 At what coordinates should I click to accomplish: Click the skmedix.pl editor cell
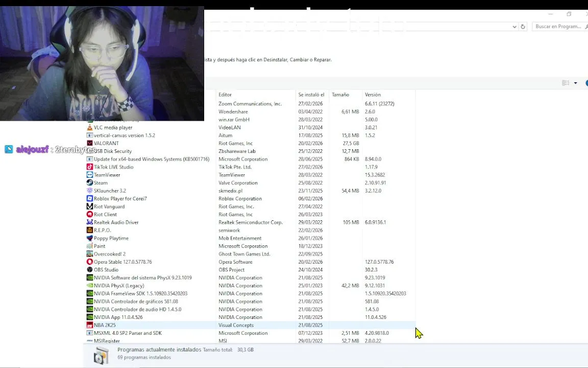click(231, 191)
